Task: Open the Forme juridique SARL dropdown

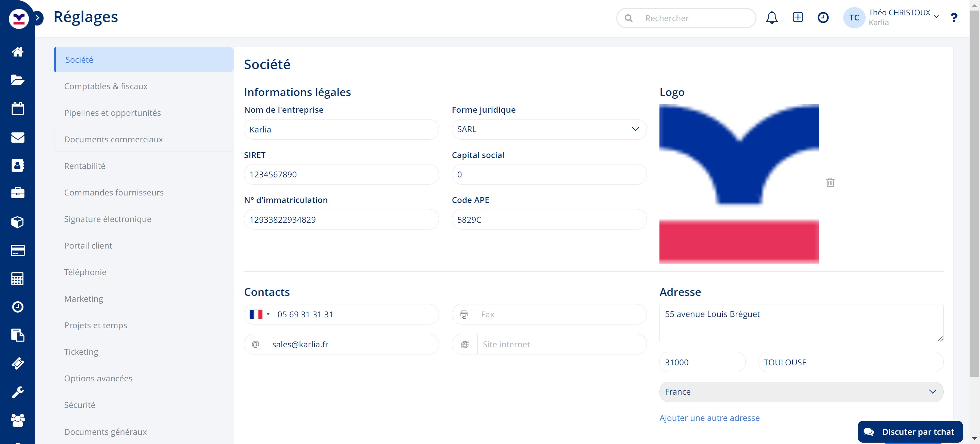Action: 549,129
